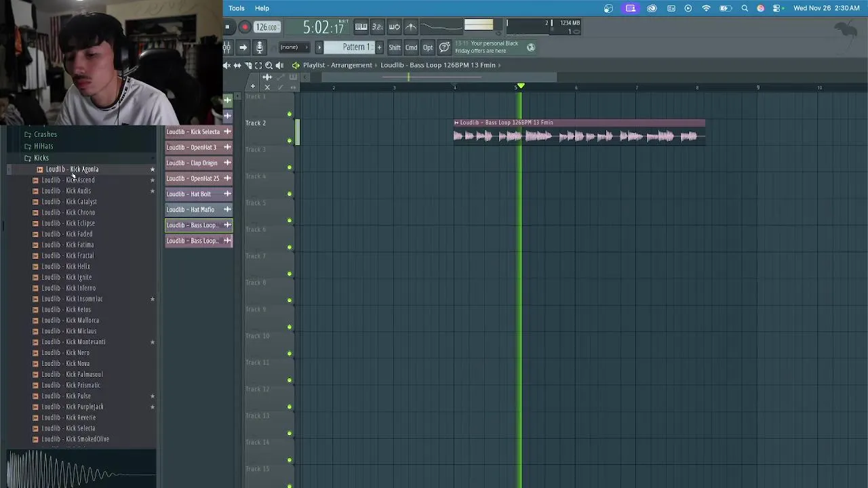Click the right-arrow icon beside the mixer icon
This screenshot has width=868, height=488.
(x=243, y=47)
